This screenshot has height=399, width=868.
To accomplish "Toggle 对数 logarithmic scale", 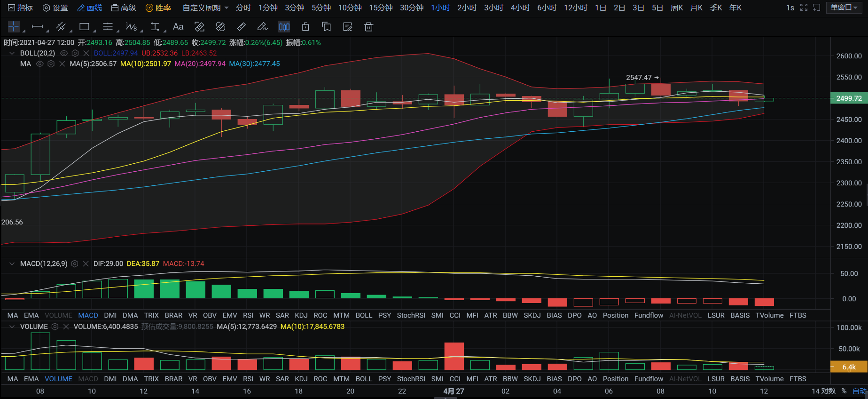I will point(829,391).
